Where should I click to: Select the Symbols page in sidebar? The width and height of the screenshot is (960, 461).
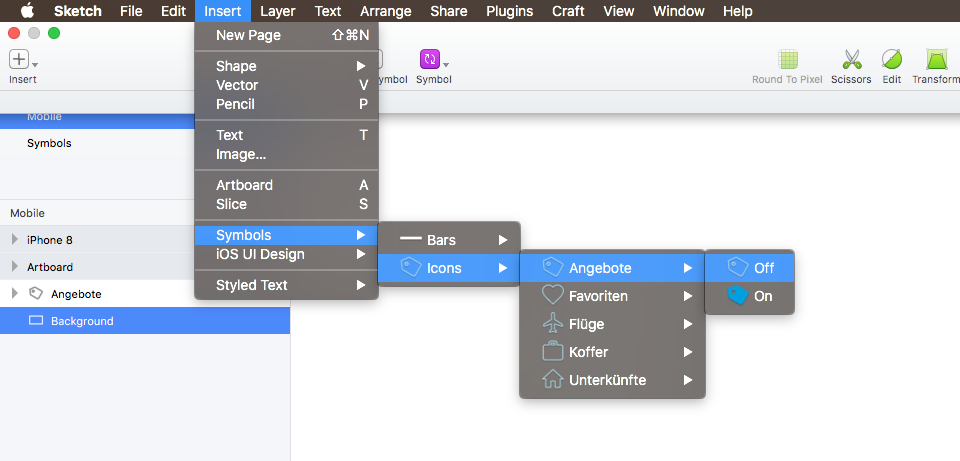(49, 143)
